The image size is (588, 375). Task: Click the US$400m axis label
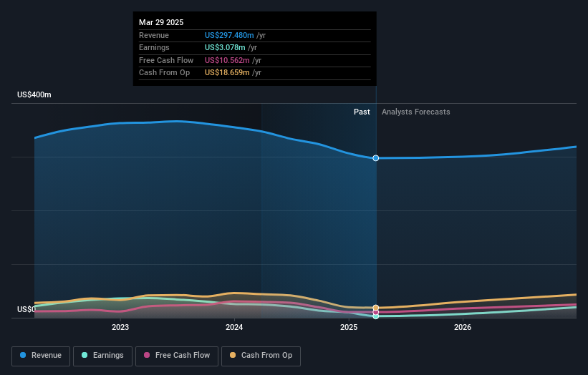34,94
